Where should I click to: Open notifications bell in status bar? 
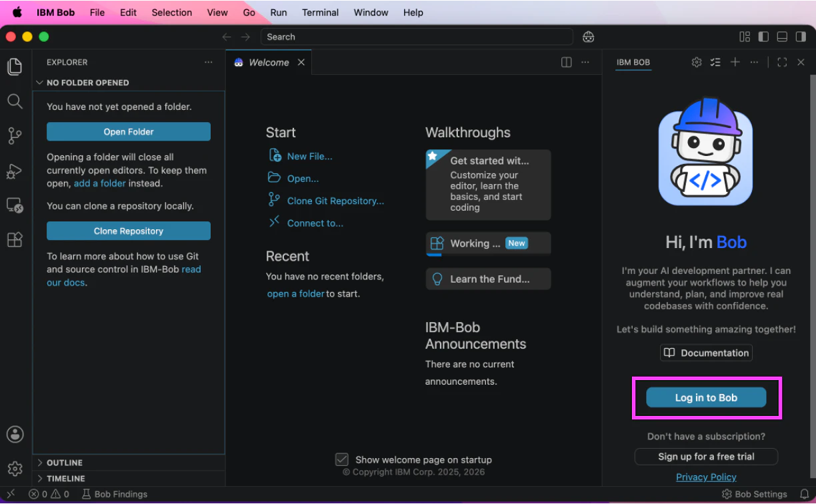click(804, 494)
